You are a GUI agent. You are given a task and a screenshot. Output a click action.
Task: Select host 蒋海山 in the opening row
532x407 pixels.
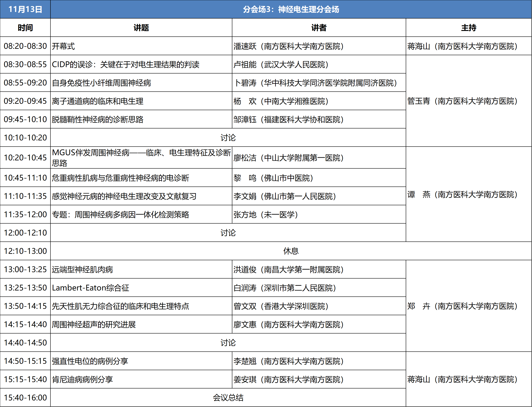click(x=469, y=46)
